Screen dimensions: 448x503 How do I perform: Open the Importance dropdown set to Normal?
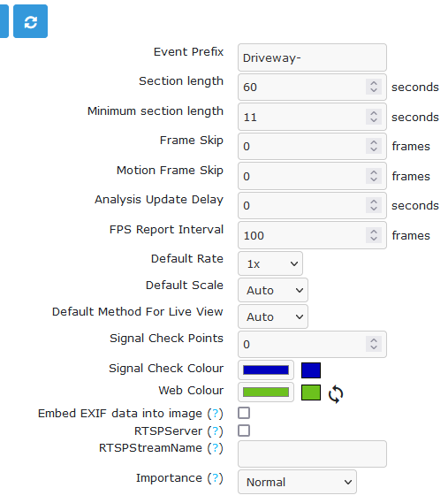(297, 482)
